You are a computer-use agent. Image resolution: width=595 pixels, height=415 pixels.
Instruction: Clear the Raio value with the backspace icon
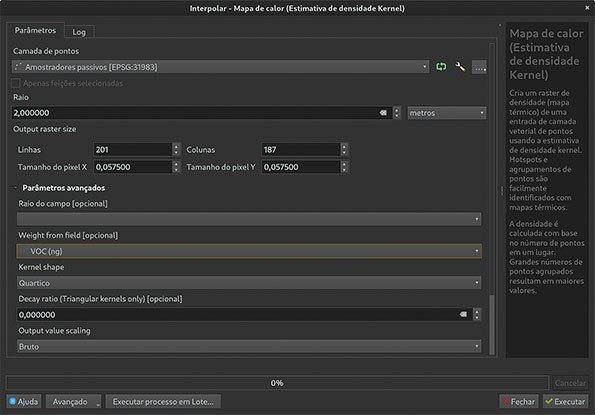click(383, 113)
